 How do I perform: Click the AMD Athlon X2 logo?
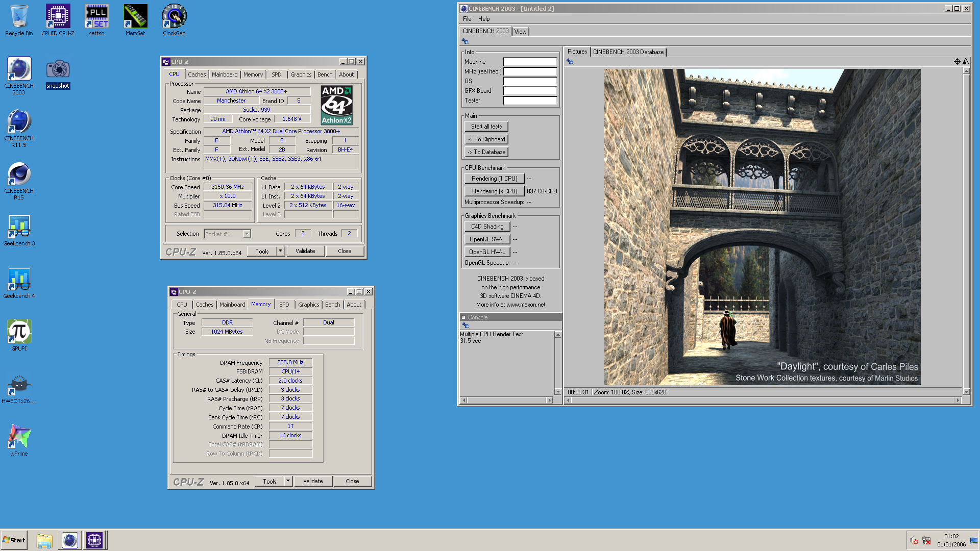[x=336, y=105]
